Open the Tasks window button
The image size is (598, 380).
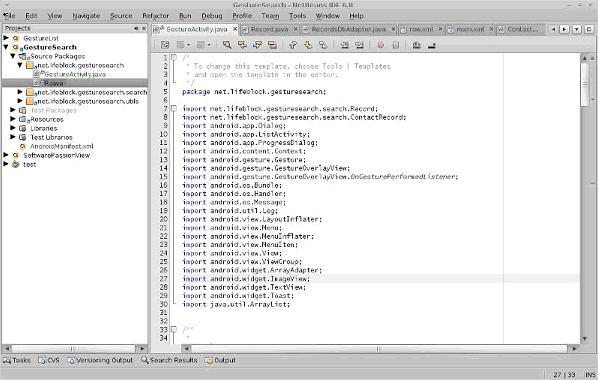pyautogui.click(x=17, y=360)
